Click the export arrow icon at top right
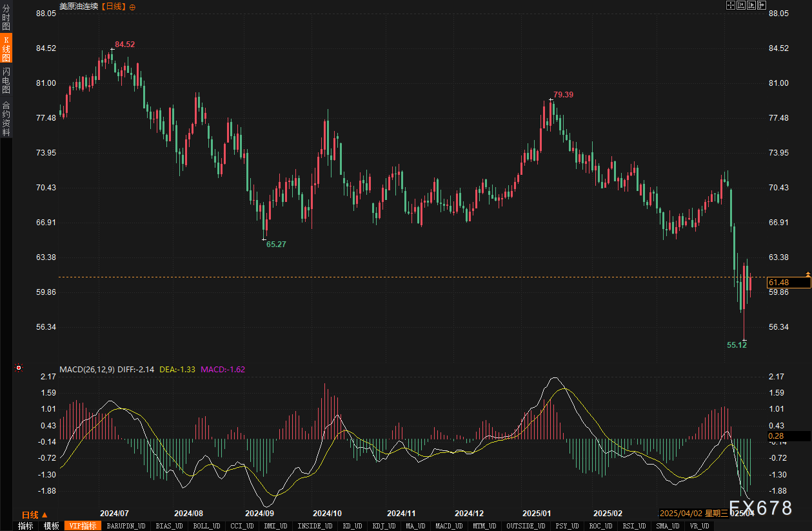Image resolution: width=812 pixels, height=531 pixels. click(x=762, y=6)
